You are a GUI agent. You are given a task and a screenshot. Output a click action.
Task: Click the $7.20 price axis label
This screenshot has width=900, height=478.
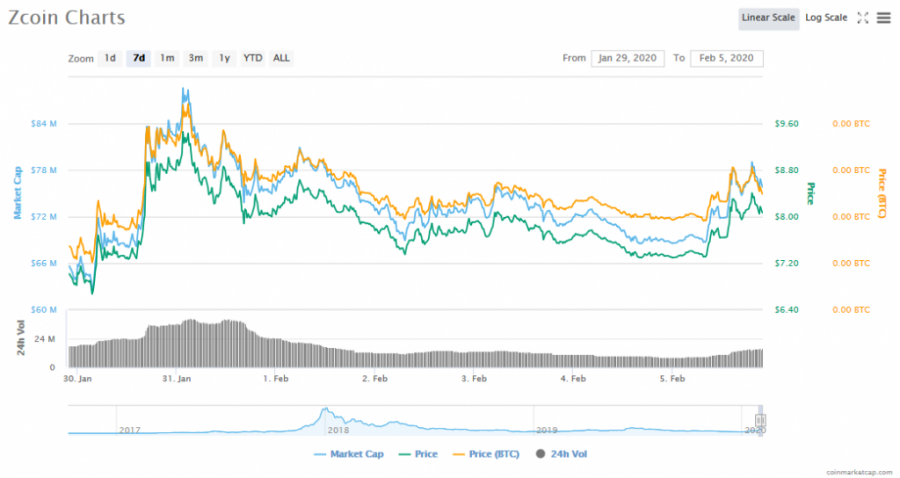(786, 263)
